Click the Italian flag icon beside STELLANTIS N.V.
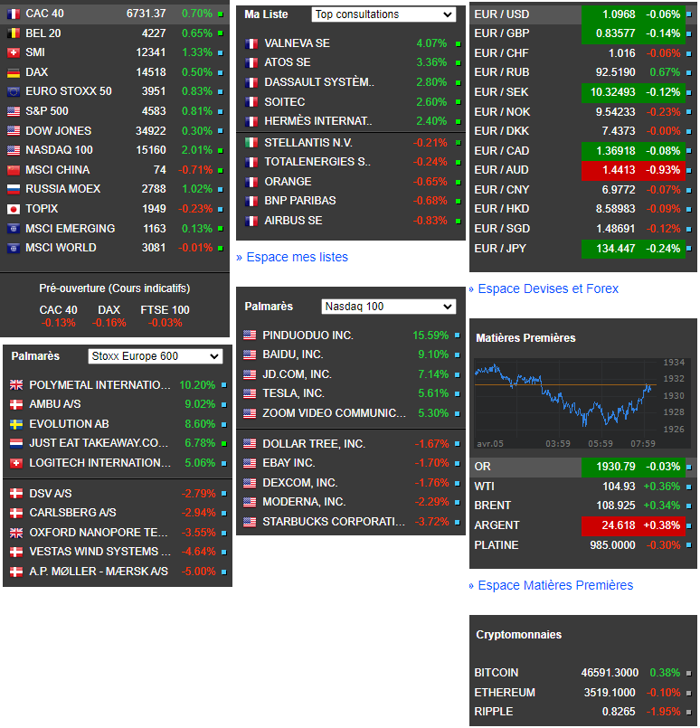Screen dimensions: 700x728 [x=251, y=143]
